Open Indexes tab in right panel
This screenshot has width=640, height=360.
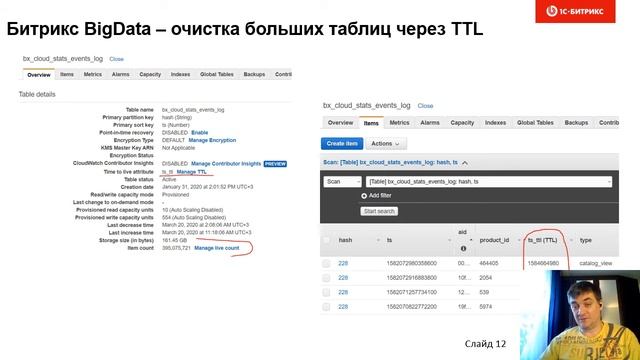pyautogui.click(x=496, y=122)
